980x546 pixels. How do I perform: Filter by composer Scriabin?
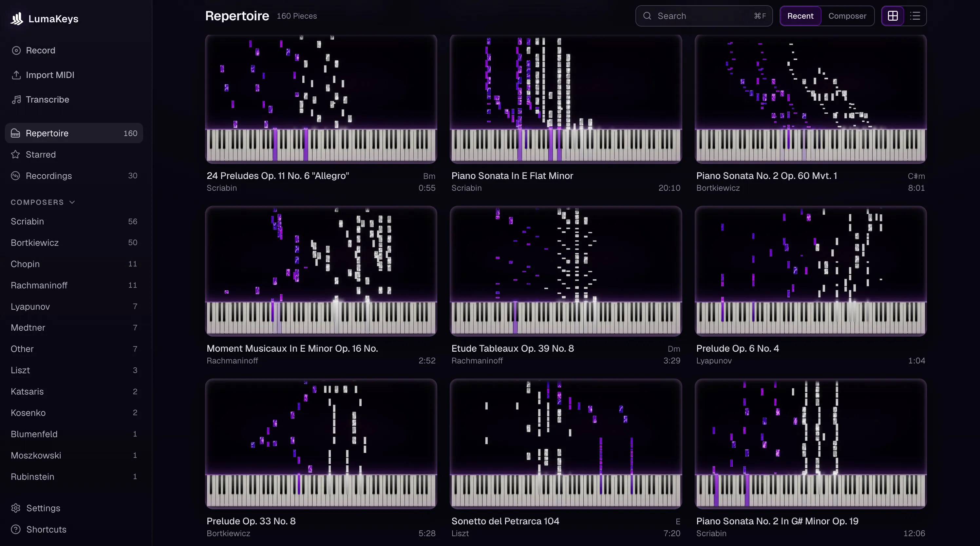point(74,222)
